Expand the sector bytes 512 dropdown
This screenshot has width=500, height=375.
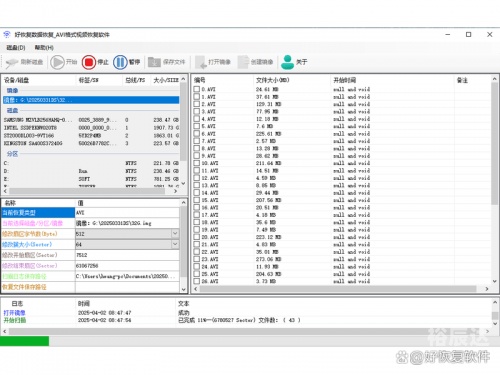(x=175, y=234)
